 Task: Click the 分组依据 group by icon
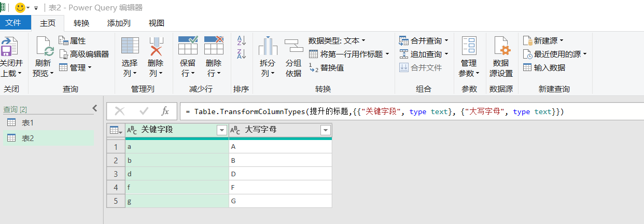[x=293, y=46]
